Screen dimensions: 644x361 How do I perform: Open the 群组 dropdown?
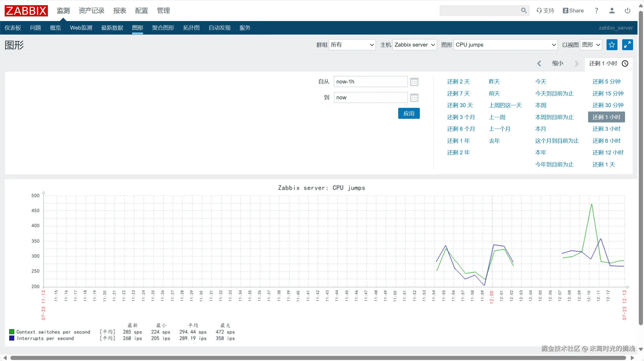[x=352, y=45]
